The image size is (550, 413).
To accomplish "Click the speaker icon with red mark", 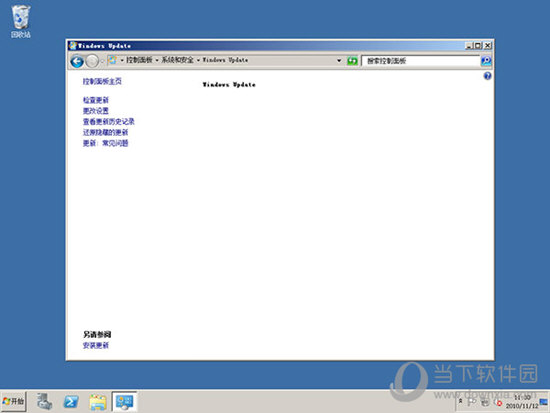I will 497,402.
